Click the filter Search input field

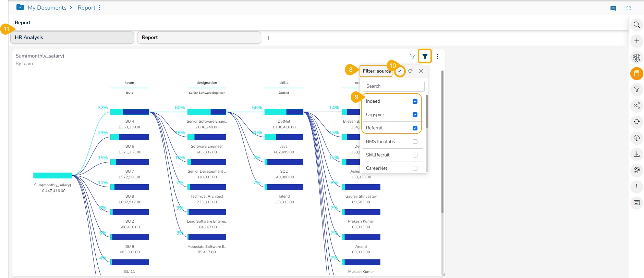click(x=393, y=86)
